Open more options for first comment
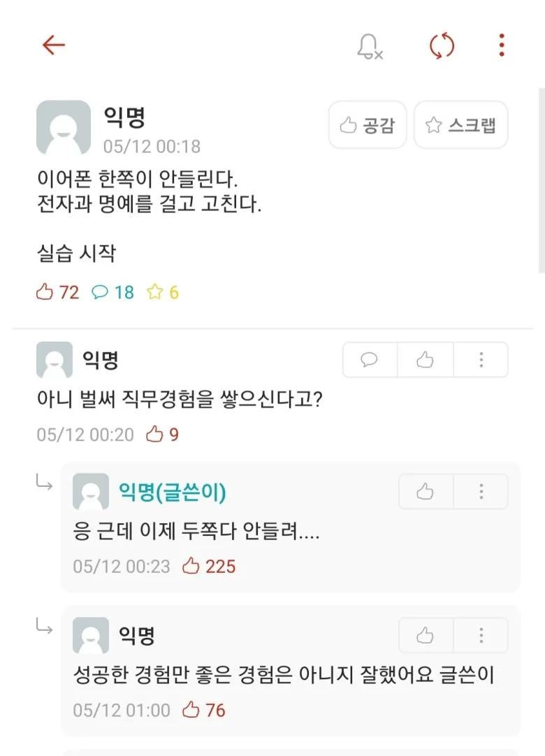 (481, 360)
